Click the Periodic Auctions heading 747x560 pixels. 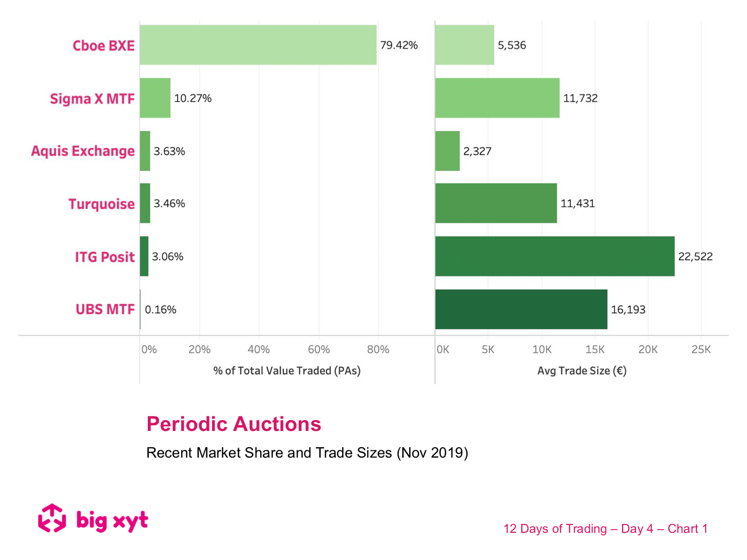coord(234,424)
